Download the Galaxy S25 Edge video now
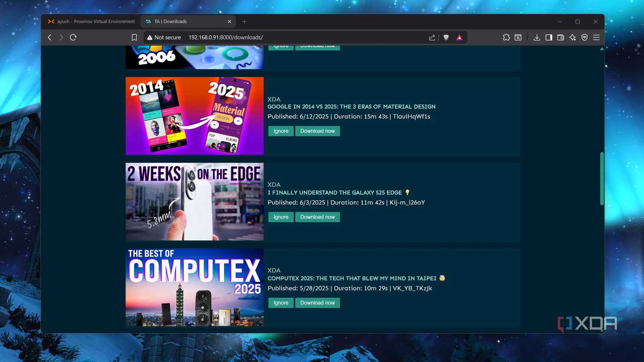Screen dimensions: 644x362 coord(317,217)
